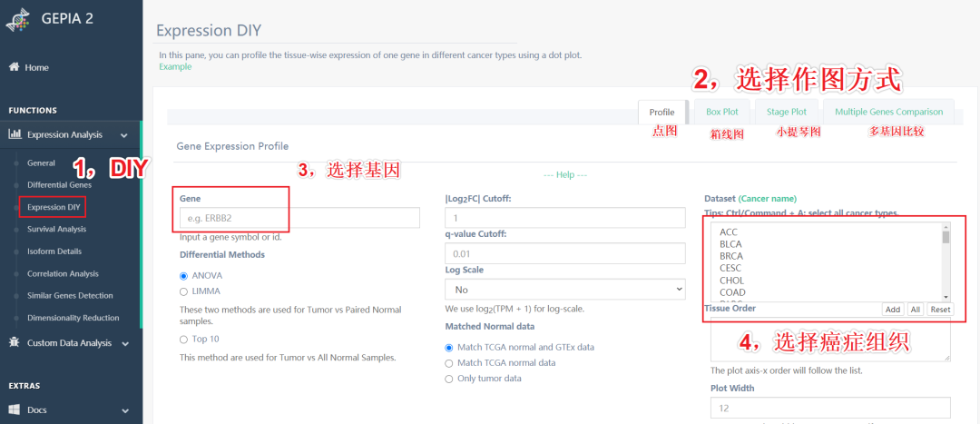Click the Cancer name link

pos(768,199)
